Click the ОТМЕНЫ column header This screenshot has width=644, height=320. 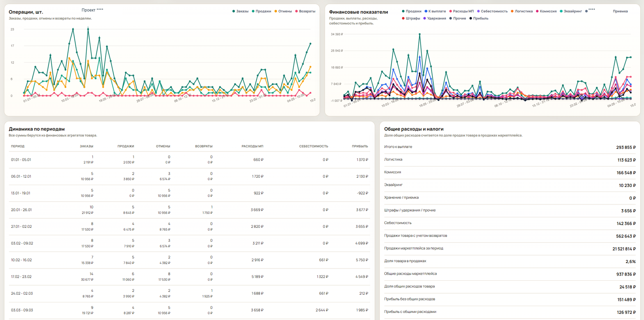[x=163, y=146]
